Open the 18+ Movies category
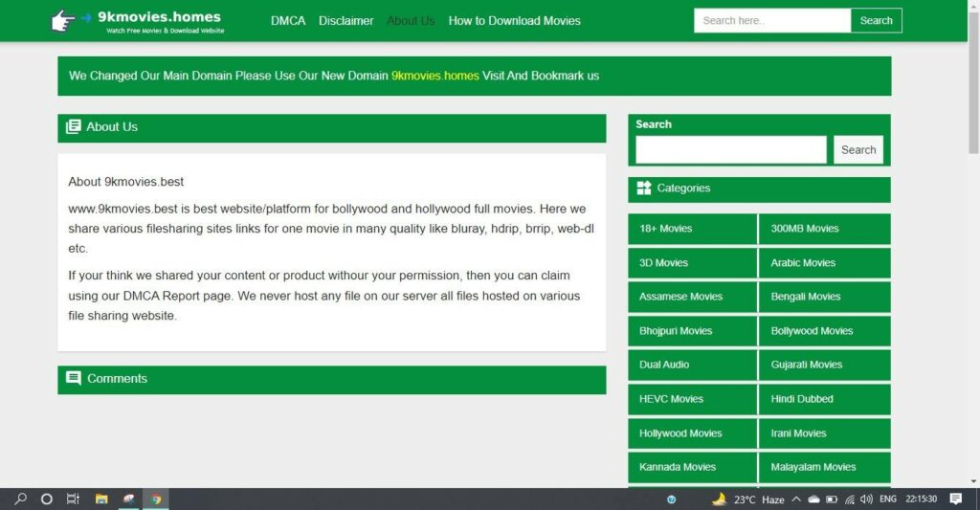 (692, 229)
